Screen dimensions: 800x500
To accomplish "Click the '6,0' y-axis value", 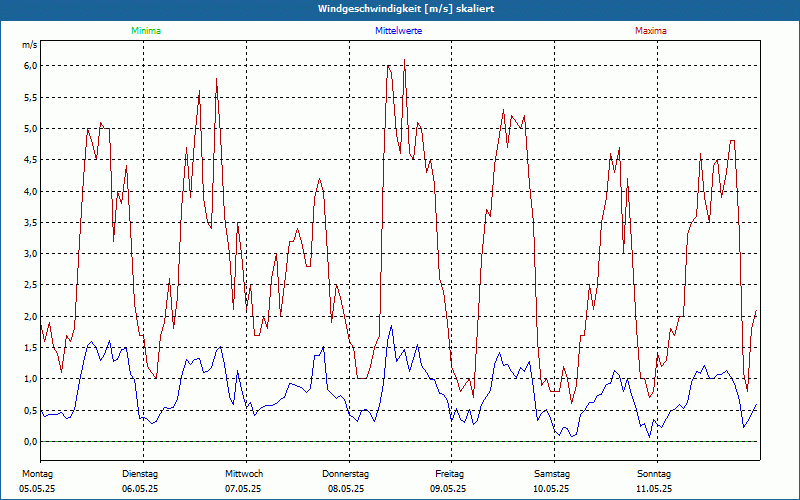I will click(31, 66).
